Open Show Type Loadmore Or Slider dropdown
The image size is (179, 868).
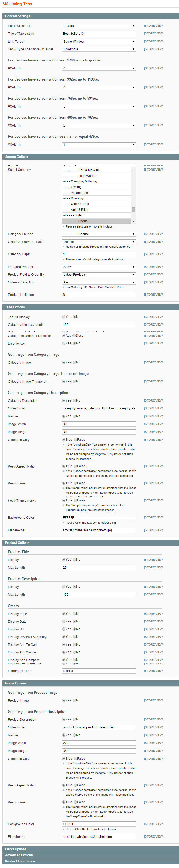99,49
